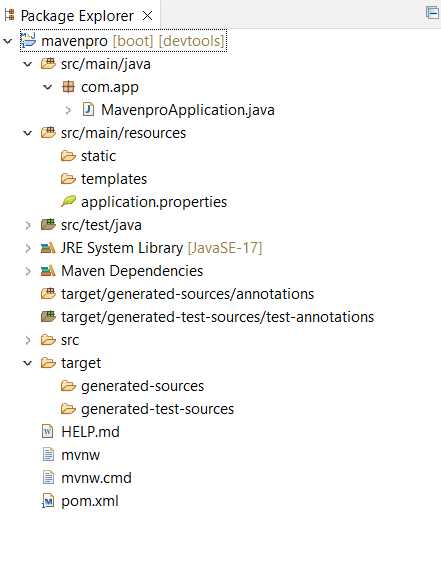
Task: Expand the Maven Dependencies node
Action: click(28, 271)
